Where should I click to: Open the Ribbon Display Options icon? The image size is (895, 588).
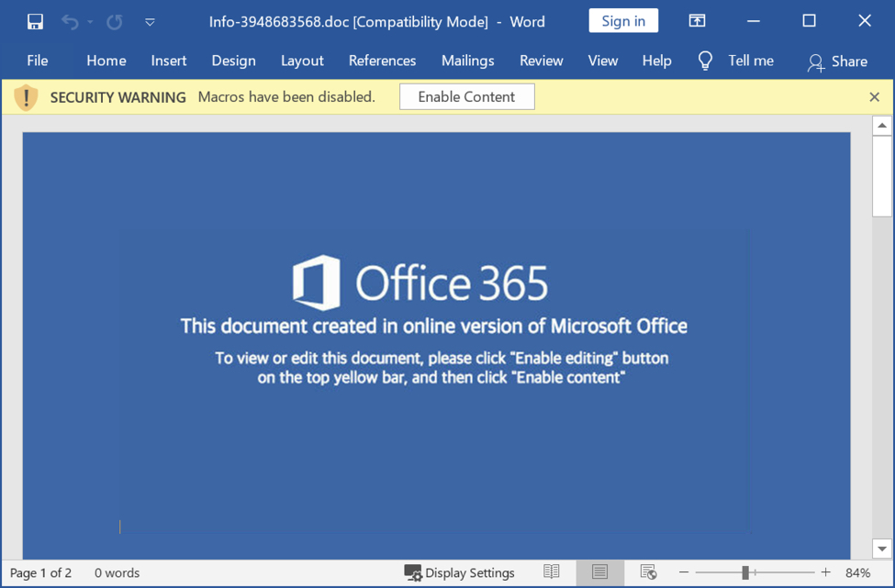pyautogui.click(x=697, y=21)
